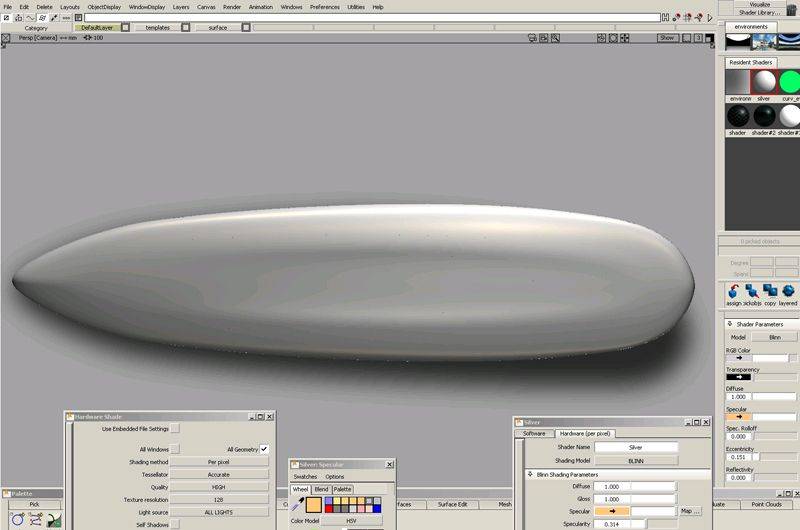Viewport: 800px width, 530px height.
Task: Toggle the All Windows checkbox
Action: pyautogui.click(x=175, y=449)
